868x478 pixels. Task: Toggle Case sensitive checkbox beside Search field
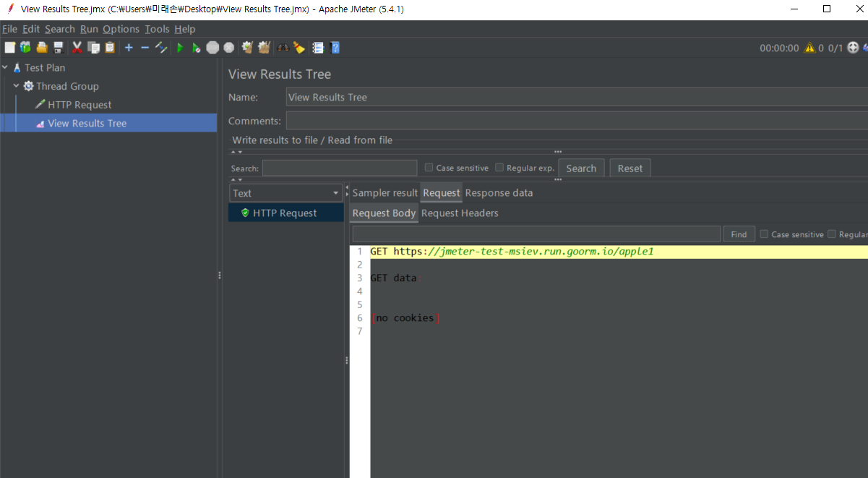429,168
